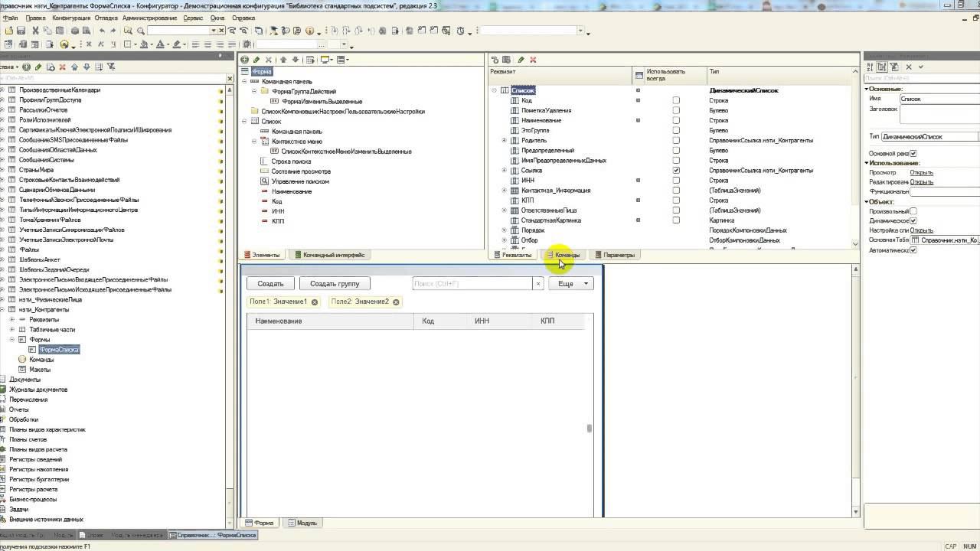This screenshot has width=980, height=551.
Task: Select ФормаСписка in configuration tree
Action: click(x=59, y=349)
